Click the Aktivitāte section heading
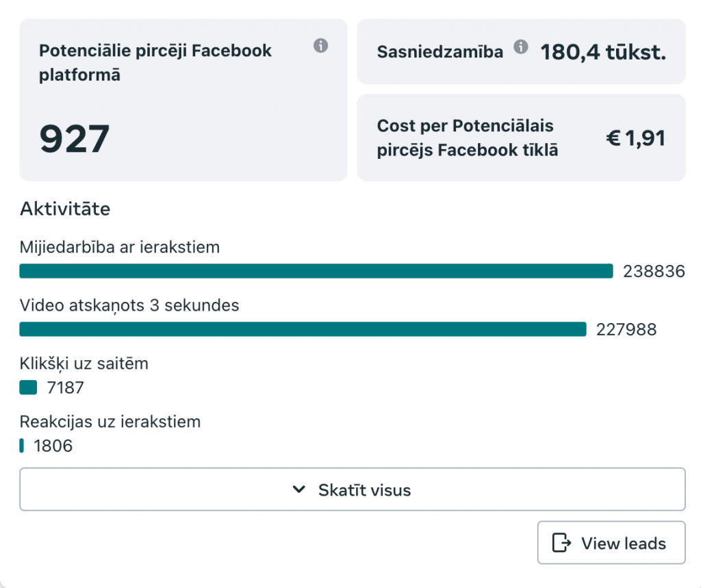The image size is (701, 588). (65, 209)
